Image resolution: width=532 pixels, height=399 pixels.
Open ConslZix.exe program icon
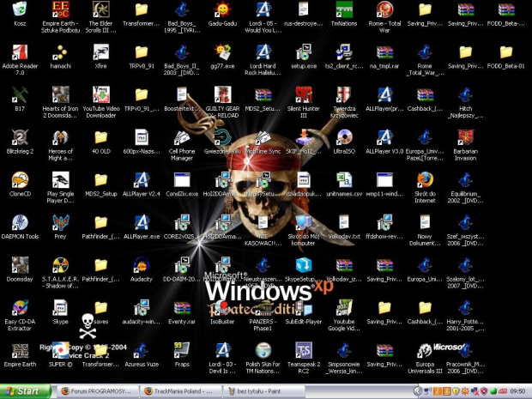[182, 180]
